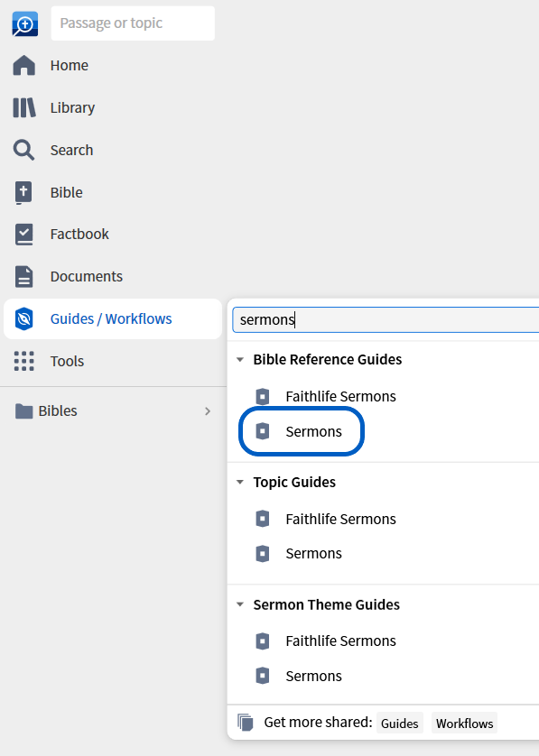Open Sermons text in Sermon Theme Guides
Image resolution: width=539 pixels, height=756 pixels.
tap(313, 676)
